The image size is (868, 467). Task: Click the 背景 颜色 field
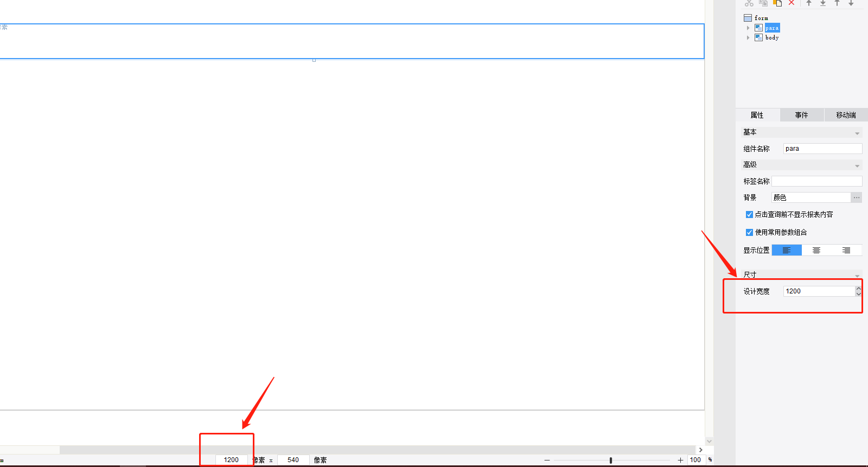pyautogui.click(x=811, y=197)
